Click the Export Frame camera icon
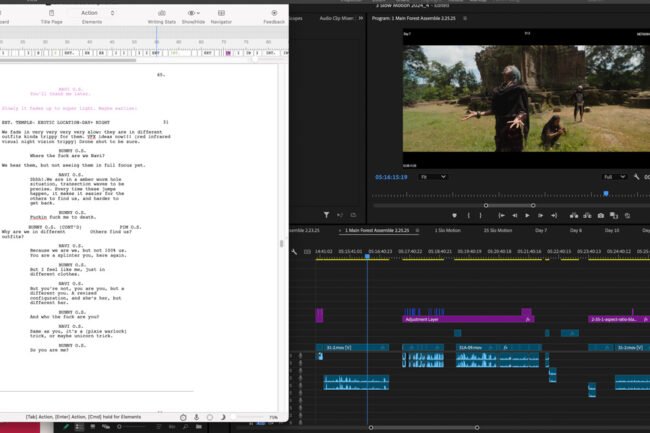Screen dimensions: 650x433 [x=601, y=215]
